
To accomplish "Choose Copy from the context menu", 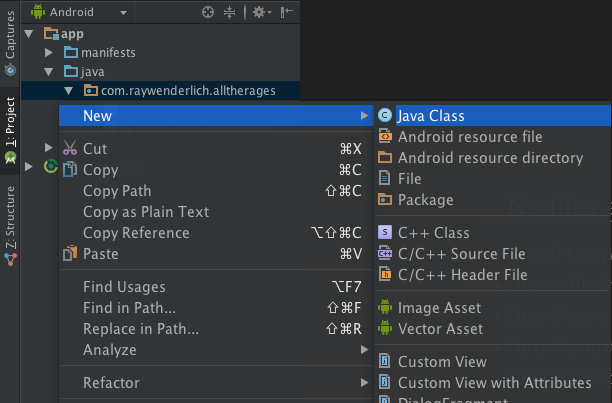I will 216,170.
